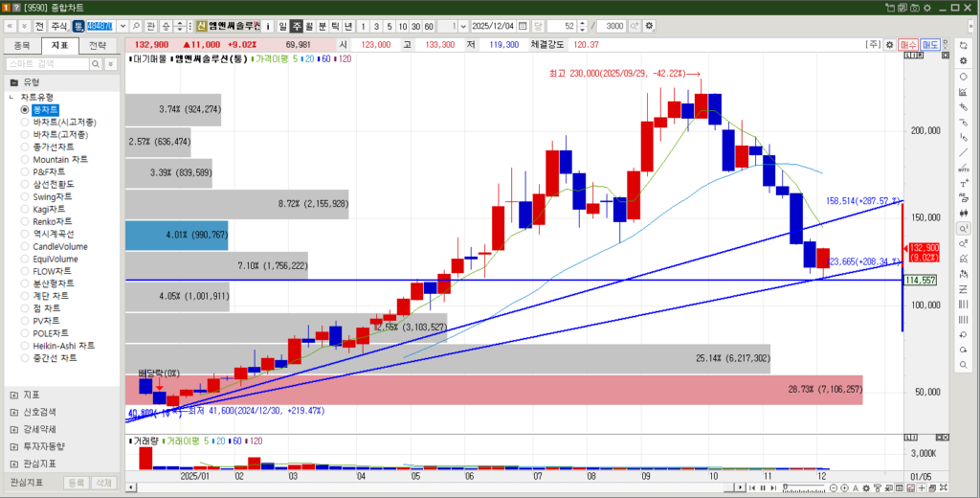Click the stock info 'i' icon
The height and width of the screenshot is (498, 980).
269,26
